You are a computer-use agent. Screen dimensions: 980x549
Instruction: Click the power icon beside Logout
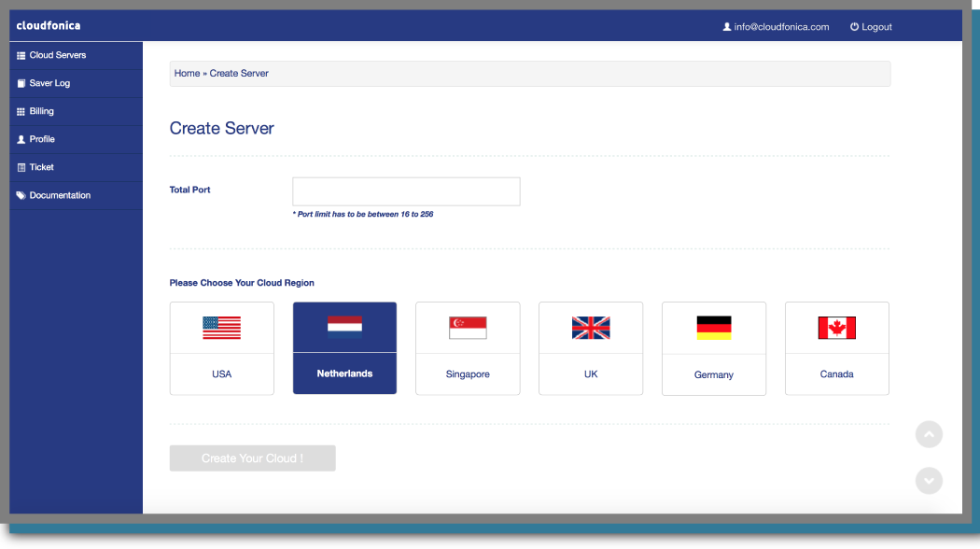tap(854, 27)
